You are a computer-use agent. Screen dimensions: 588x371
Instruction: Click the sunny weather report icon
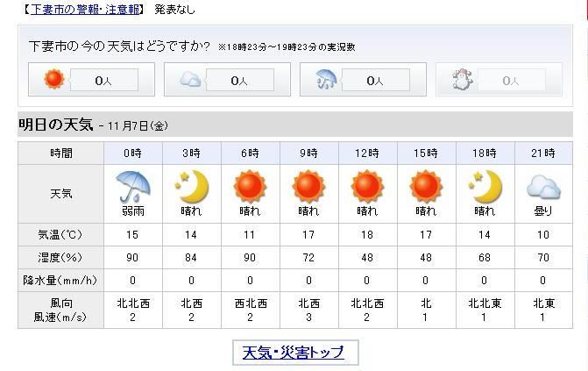(x=55, y=80)
